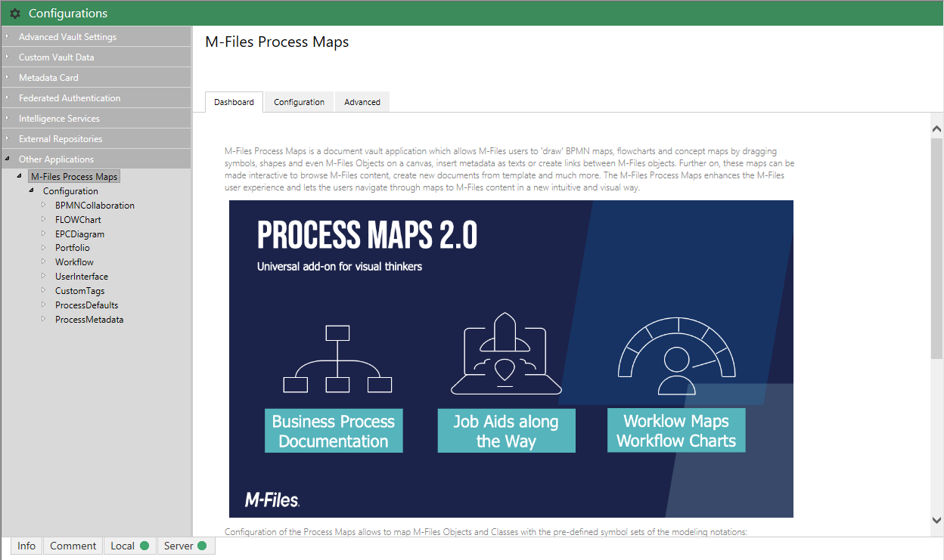Open the Info panel button

(26, 546)
